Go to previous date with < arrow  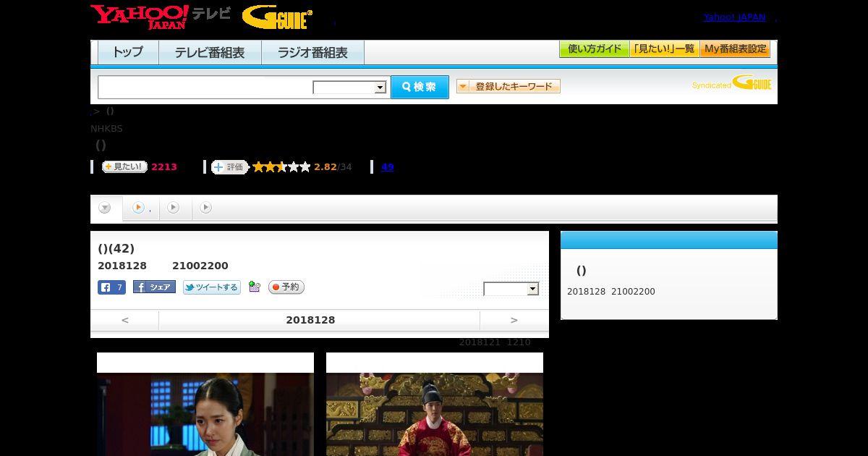click(124, 320)
